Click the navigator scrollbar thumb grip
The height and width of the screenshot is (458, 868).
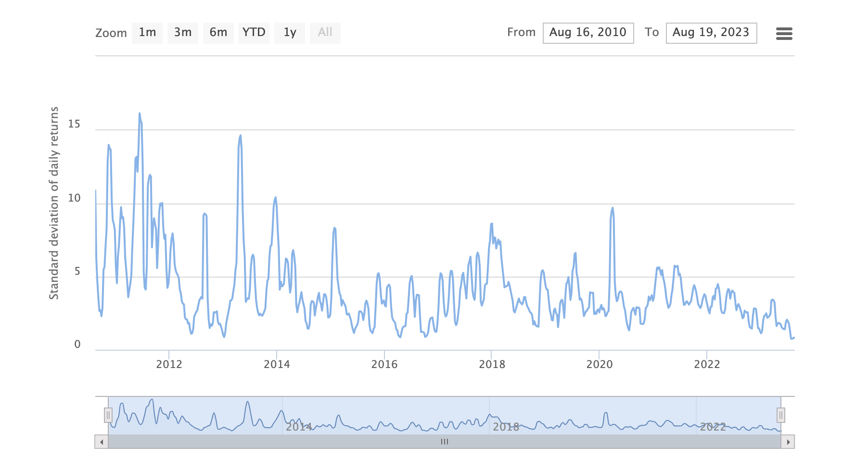(445, 442)
